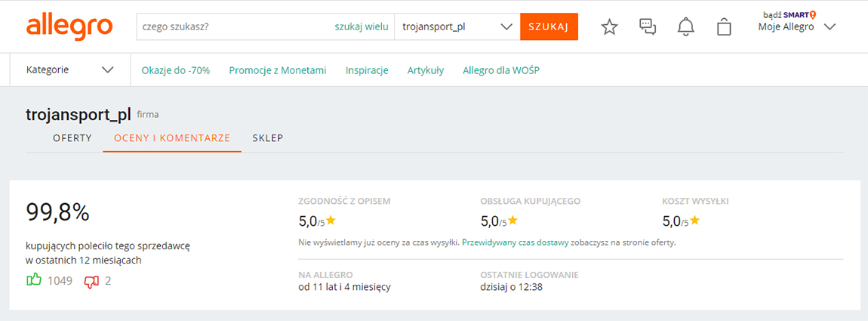Click the szukaj wielu link

pos(361,26)
